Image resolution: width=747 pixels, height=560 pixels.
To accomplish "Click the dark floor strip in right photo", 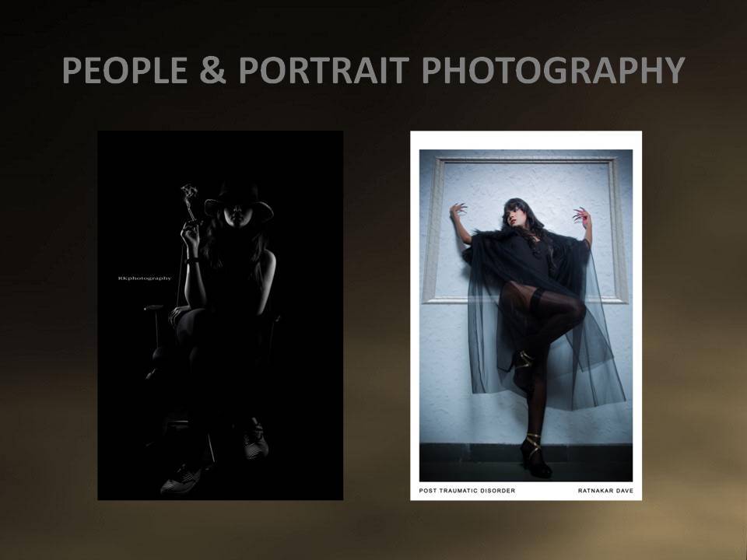I will [467, 464].
